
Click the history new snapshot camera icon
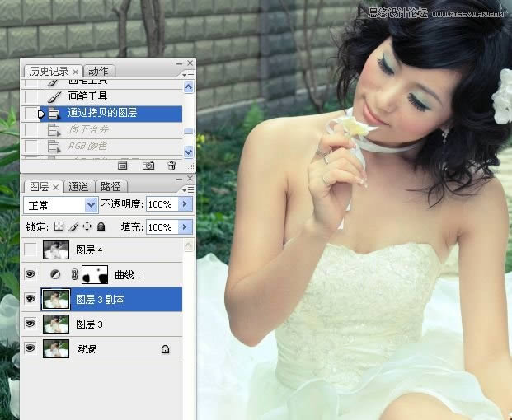pyautogui.click(x=148, y=166)
